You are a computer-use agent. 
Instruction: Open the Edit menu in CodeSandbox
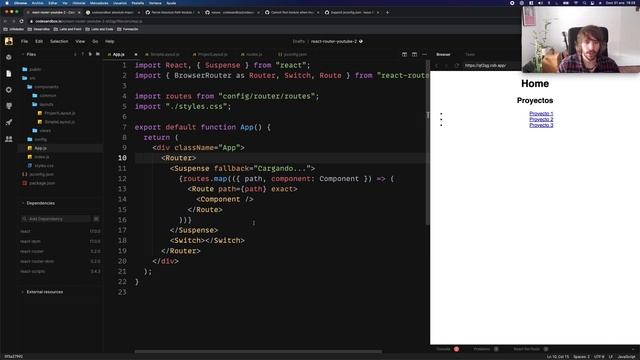pos(39,41)
